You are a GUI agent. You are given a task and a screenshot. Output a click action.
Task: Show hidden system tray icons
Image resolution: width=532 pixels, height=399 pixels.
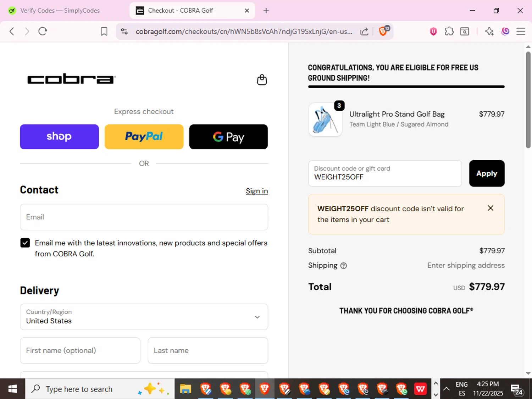tap(447, 389)
